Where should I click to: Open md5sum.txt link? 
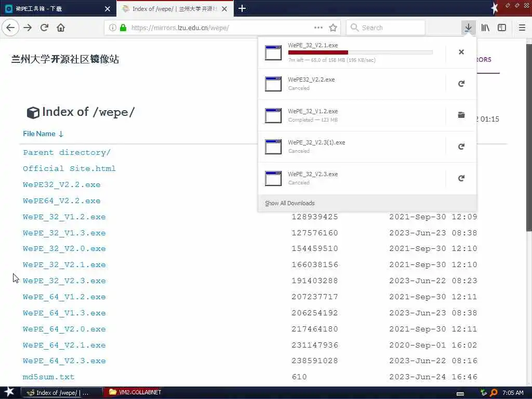[x=48, y=377]
